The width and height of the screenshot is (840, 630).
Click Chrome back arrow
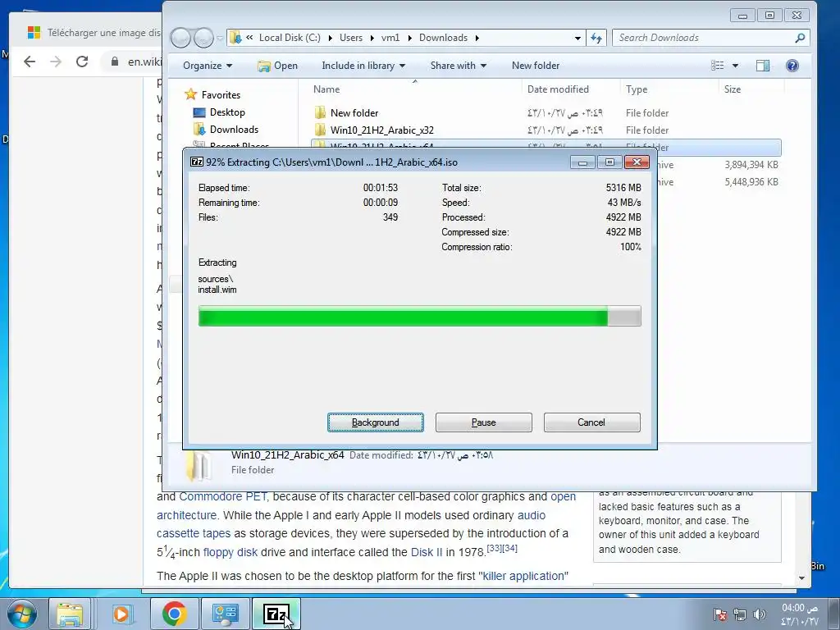[x=30, y=62]
